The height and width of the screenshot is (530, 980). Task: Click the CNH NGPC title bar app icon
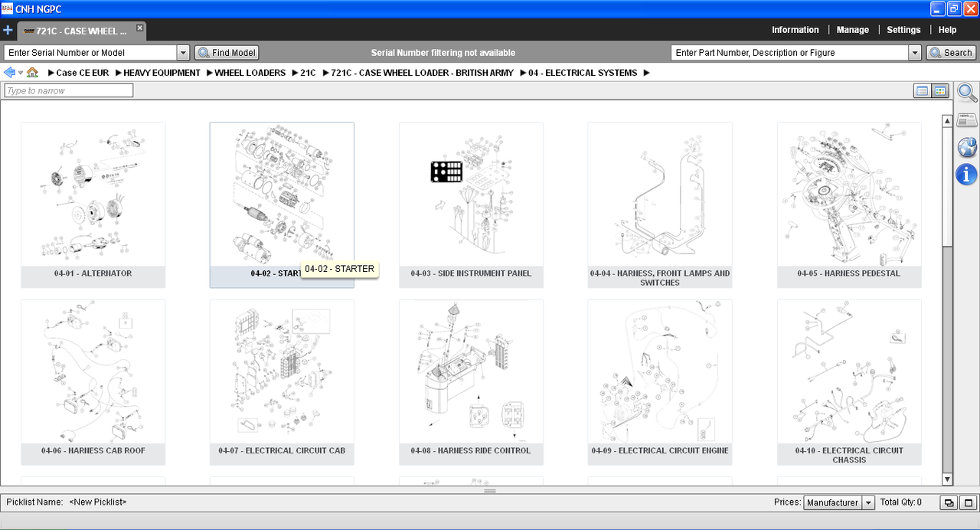7,8
